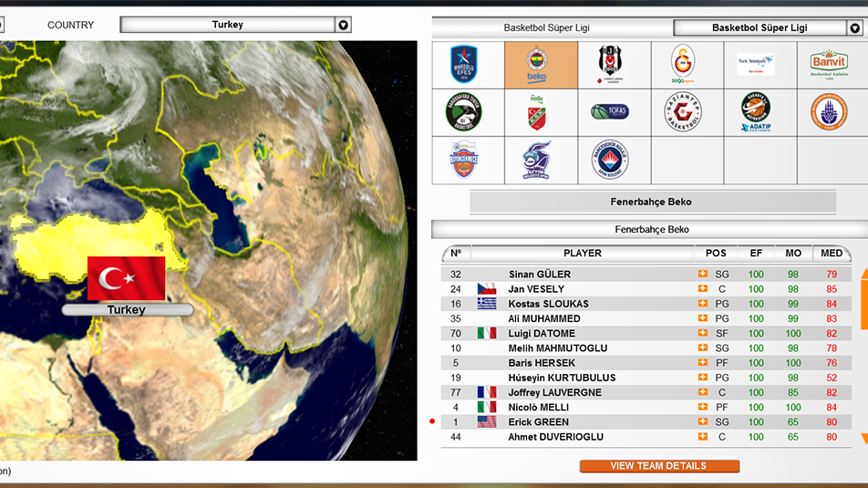Click the plus icon for Baris HERSEK
Screen dimensions: 868x488
[702, 362]
